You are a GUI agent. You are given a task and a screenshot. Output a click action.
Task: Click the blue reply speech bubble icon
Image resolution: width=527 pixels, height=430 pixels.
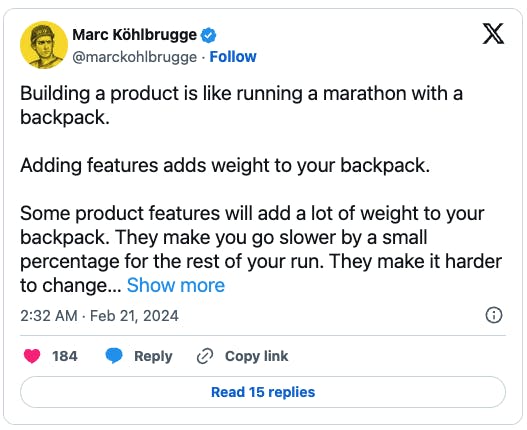pos(114,356)
